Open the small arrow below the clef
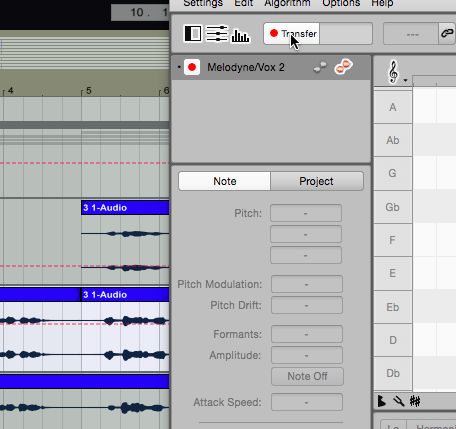Viewport: 456px width, 429px height. tap(405, 80)
